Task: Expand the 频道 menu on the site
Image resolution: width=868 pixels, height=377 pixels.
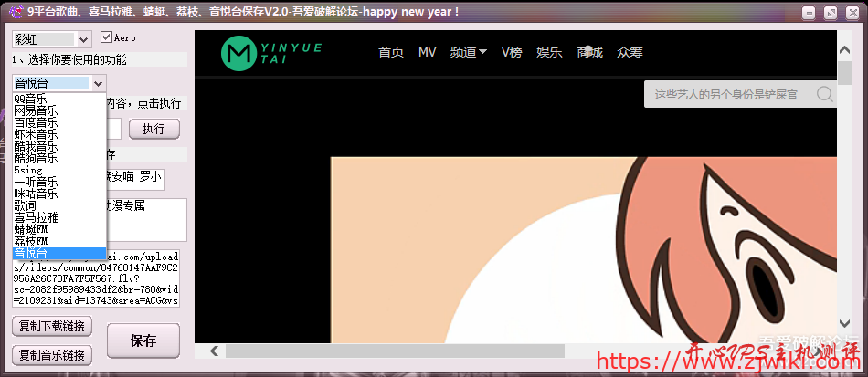Action: click(468, 52)
